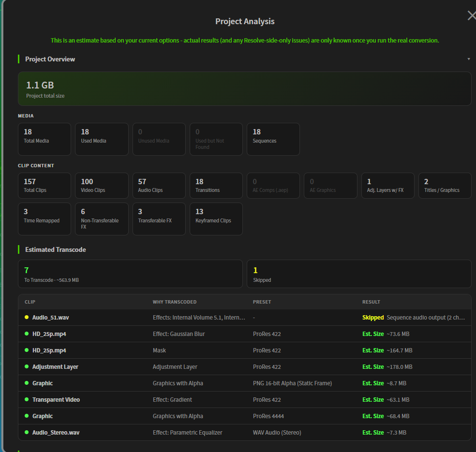Click the 1 Skipped summary card

pyautogui.click(x=359, y=274)
